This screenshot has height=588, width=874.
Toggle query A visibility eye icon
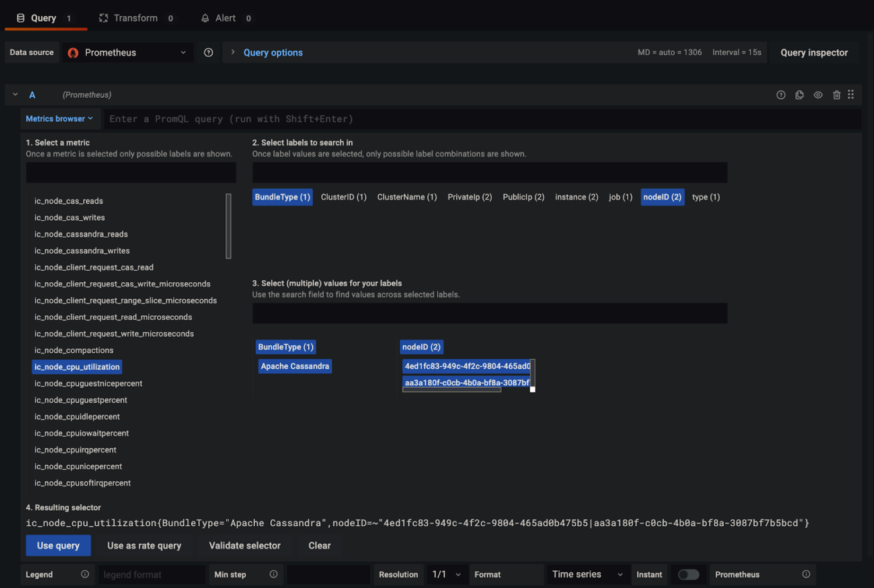tap(818, 94)
